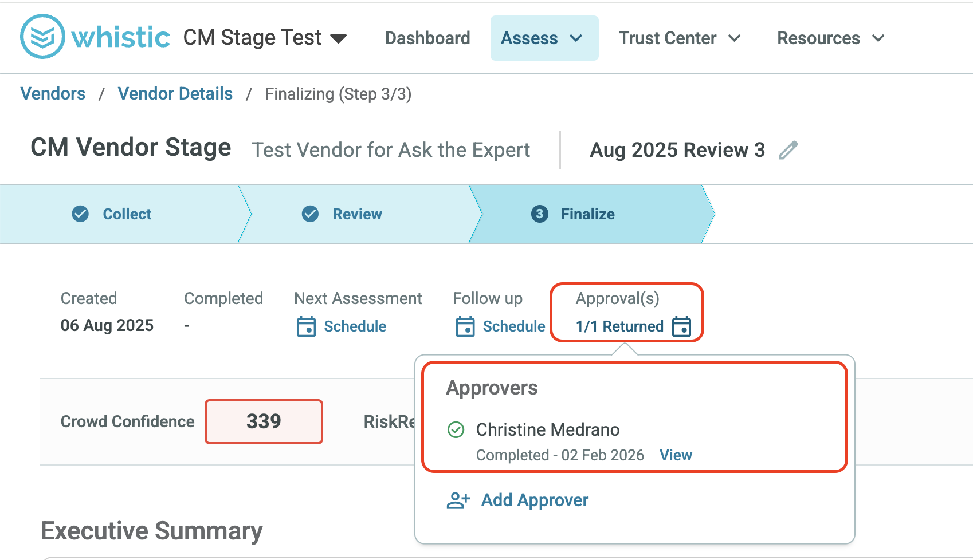Select the Finalize step tab

(588, 214)
